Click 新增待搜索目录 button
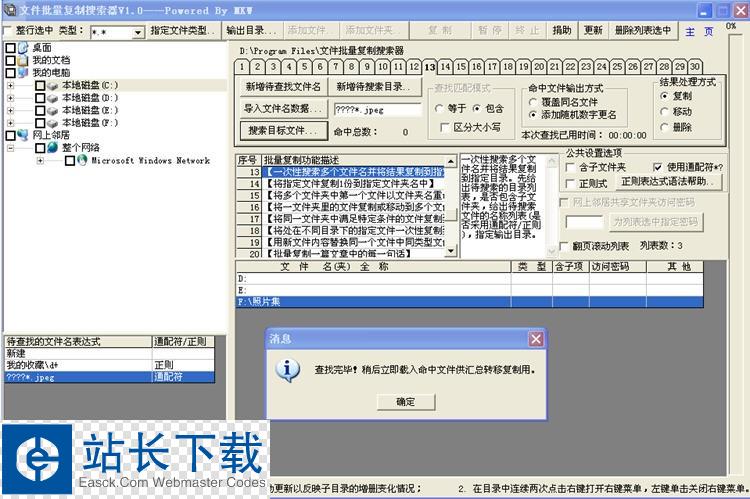 pos(376,87)
